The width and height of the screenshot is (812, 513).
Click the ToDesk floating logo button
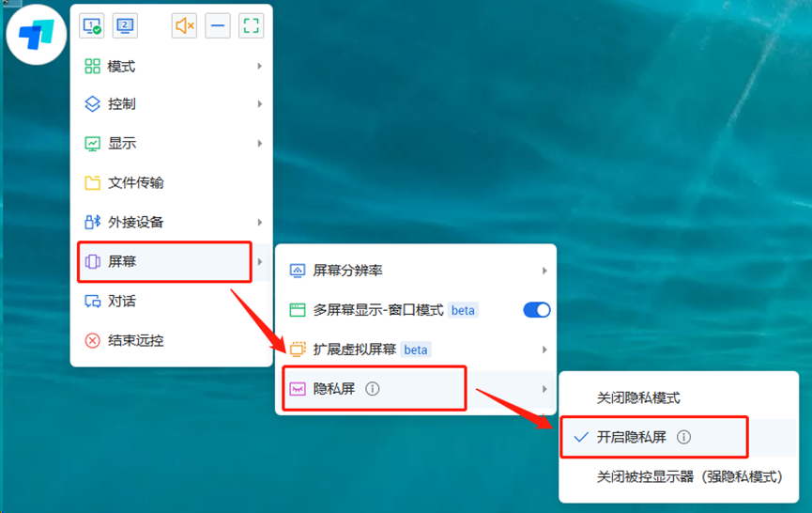[x=37, y=35]
